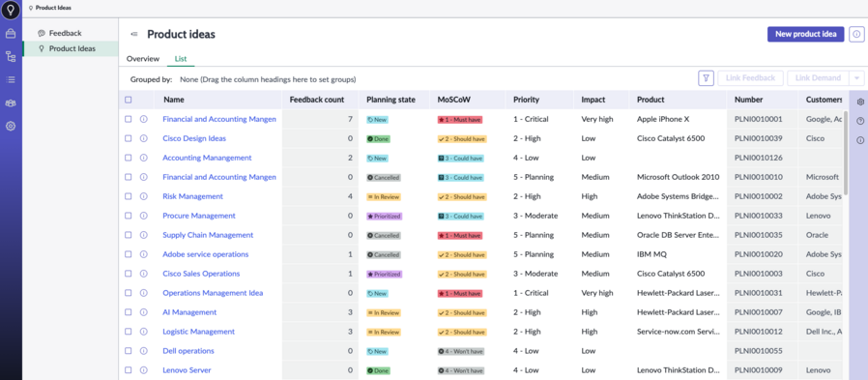This screenshot has width=868, height=380.
Task: Click info icon next to New product idea
Action: 856,34
